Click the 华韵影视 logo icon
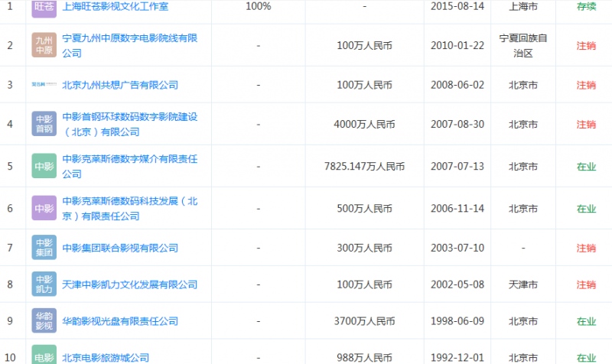 (x=44, y=321)
